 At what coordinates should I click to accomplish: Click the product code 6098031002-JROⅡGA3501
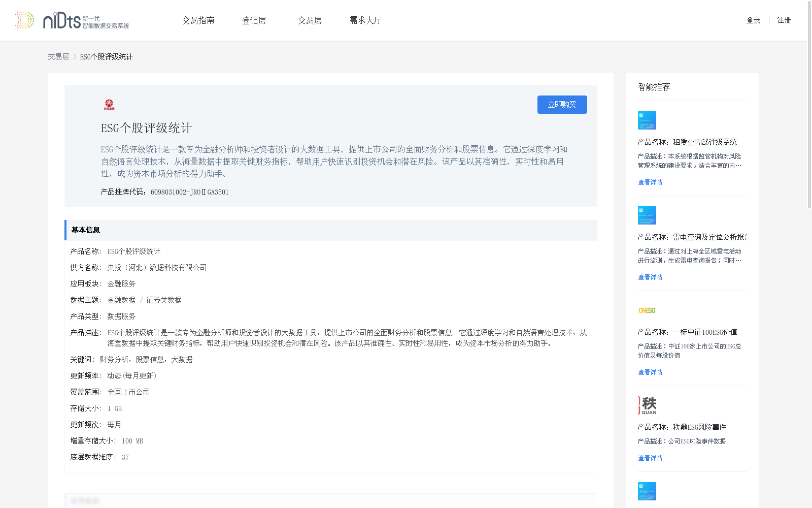190,192
